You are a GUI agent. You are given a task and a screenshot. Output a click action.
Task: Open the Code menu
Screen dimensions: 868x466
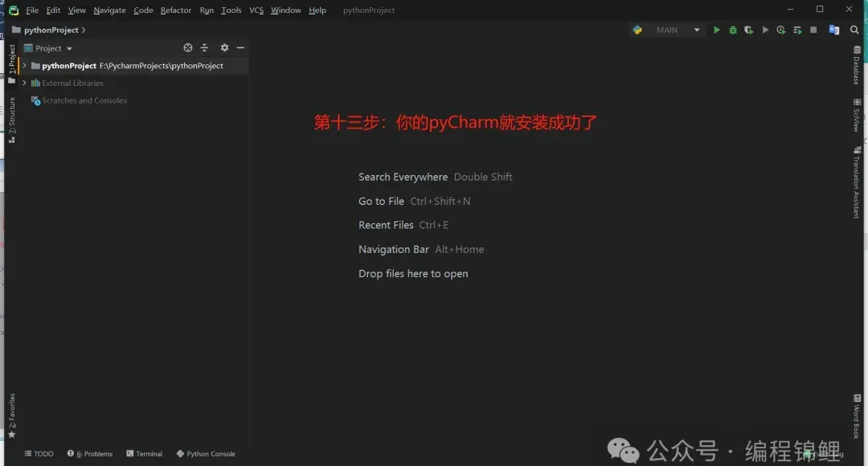coord(143,10)
